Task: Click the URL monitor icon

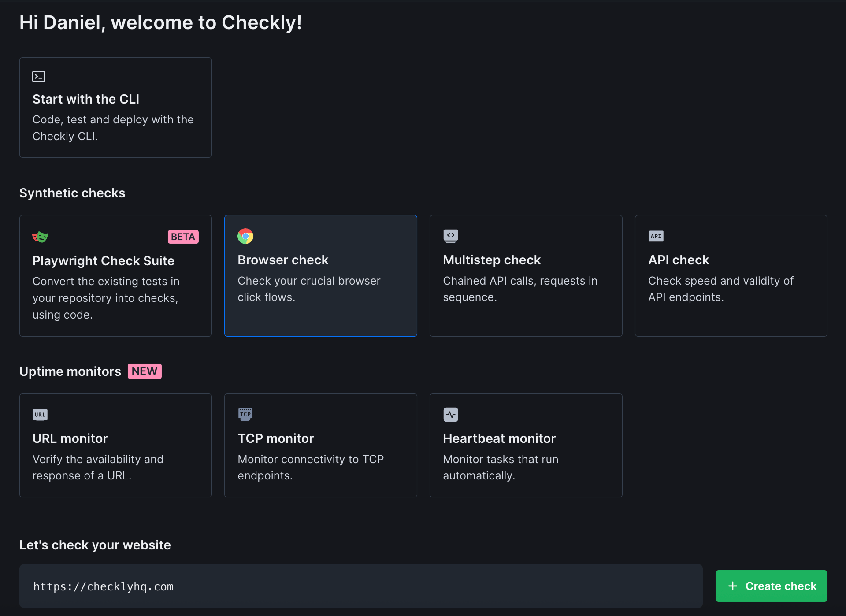Action: (40, 415)
